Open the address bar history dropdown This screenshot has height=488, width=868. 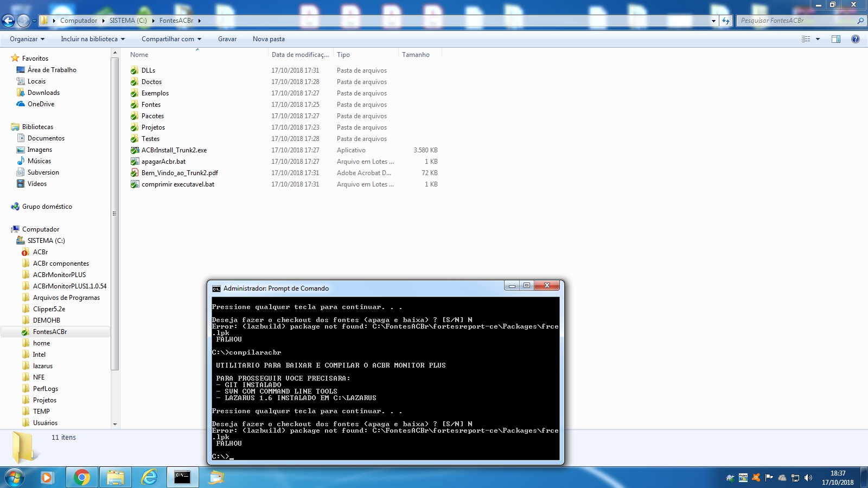(713, 21)
